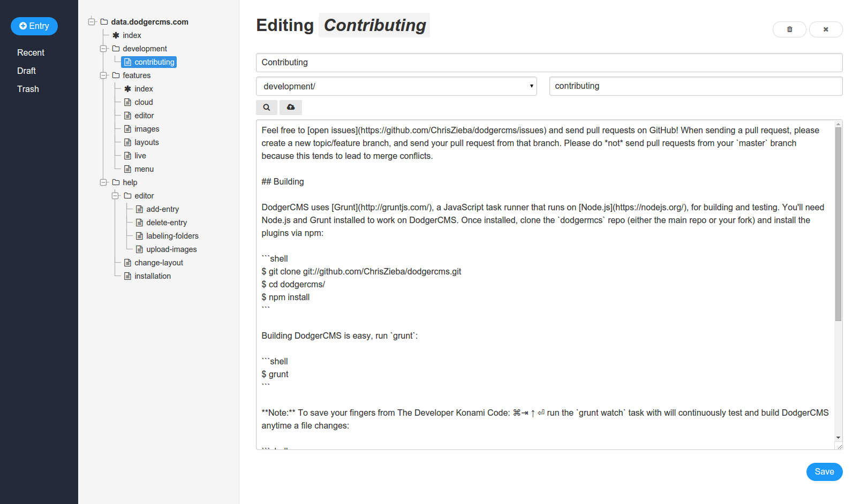The height and width of the screenshot is (504, 860).
Task: Open the 'layouts' tree entry
Action: (147, 142)
